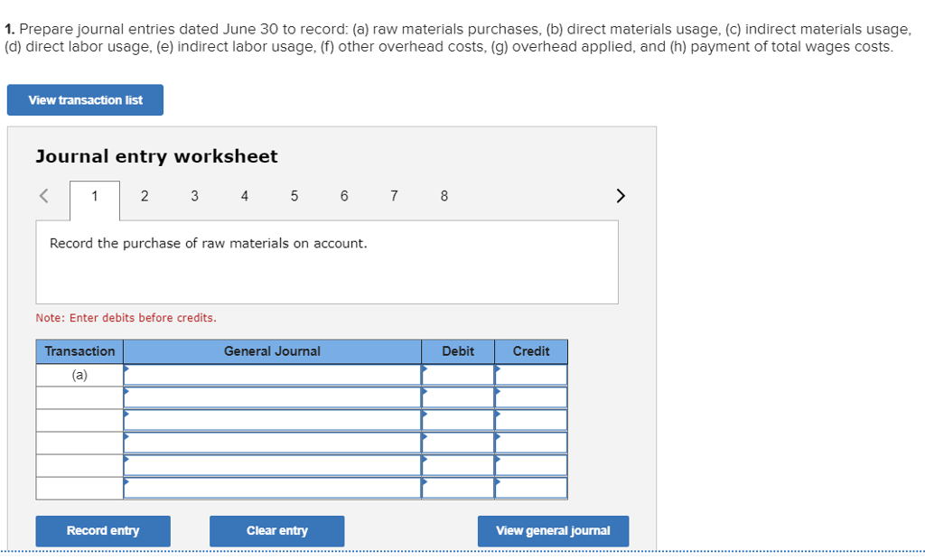Image resolution: width=925 pixels, height=560 pixels.
Task: Open General Journal account dropdown in fifth row
Action: pos(272,465)
